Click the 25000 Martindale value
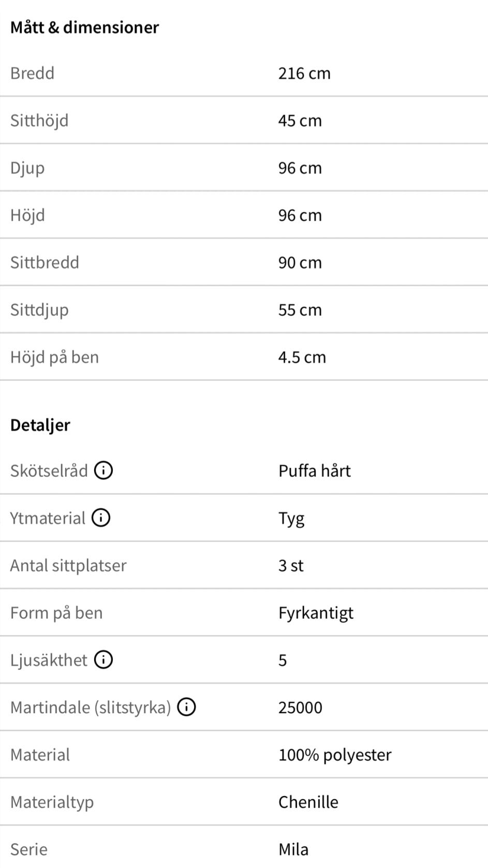 tap(300, 708)
